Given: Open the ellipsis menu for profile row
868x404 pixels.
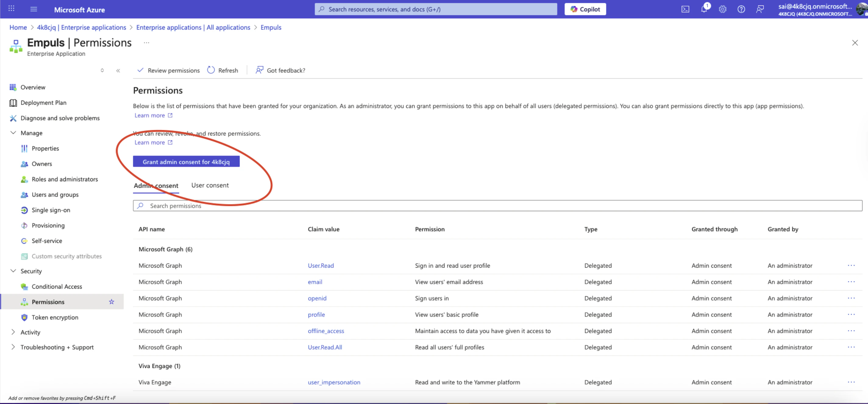Looking at the screenshot, I should coord(851,315).
